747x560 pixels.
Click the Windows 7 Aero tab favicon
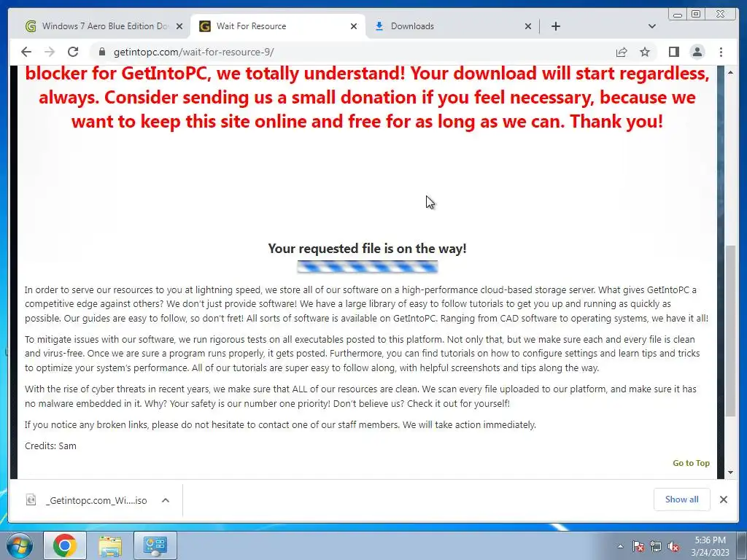pos(31,26)
